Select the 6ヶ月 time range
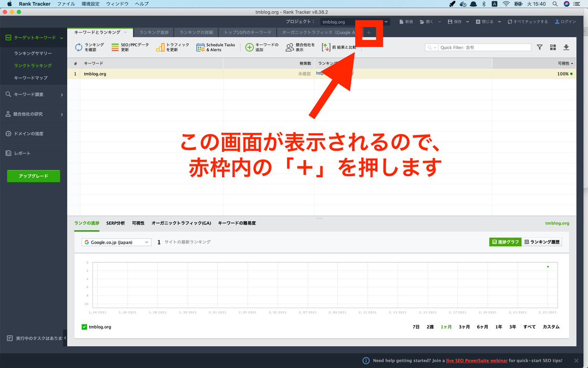The width and height of the screenshot is (588, 368). 482,327
